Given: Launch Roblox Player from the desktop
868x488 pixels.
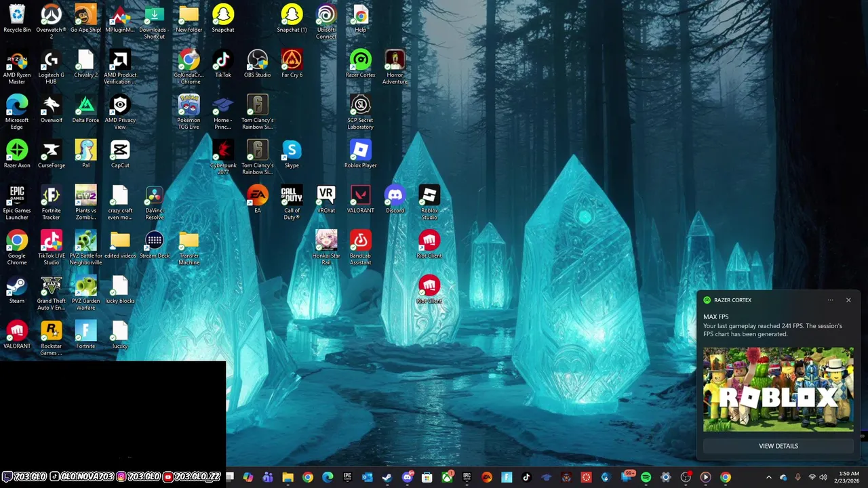Looking at the screenshot, I should pos(360,154).
